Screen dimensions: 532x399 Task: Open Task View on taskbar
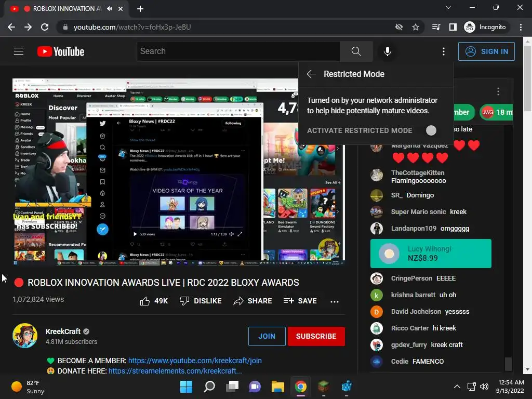(232, 387)
